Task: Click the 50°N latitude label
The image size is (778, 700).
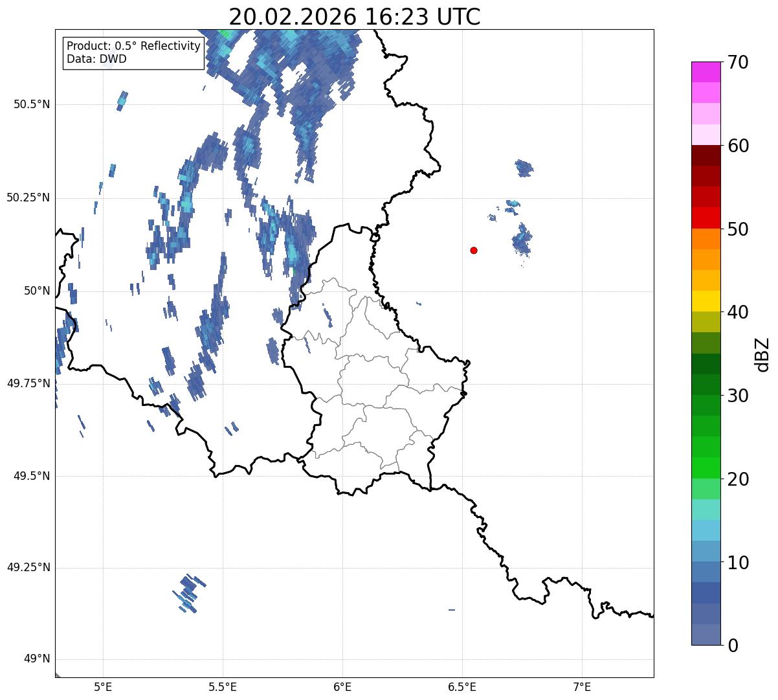Action: coord(37,291)
